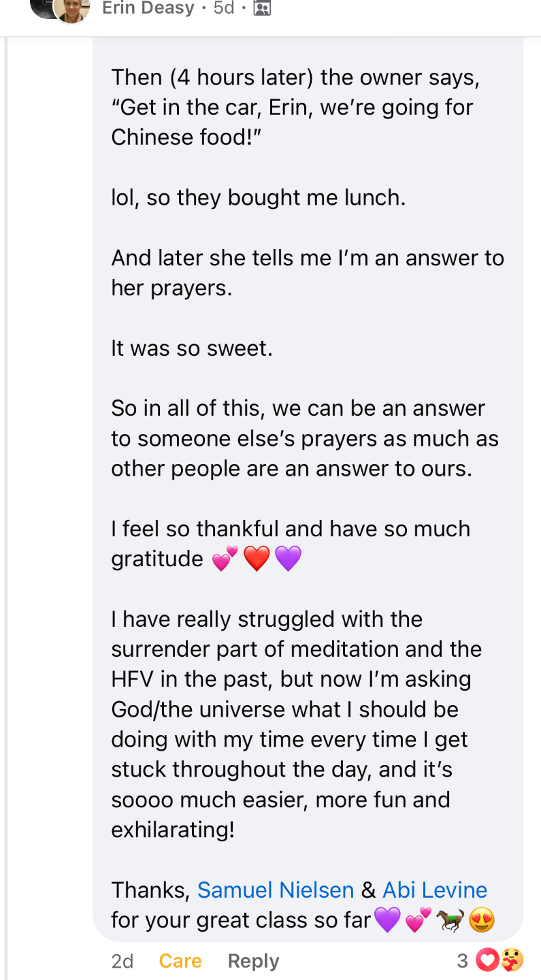Viewport: 541px width, 980px height.
Task: Open the Samuel Nielsen mention link
Action: pyautogui.click(x=276, y=890)
